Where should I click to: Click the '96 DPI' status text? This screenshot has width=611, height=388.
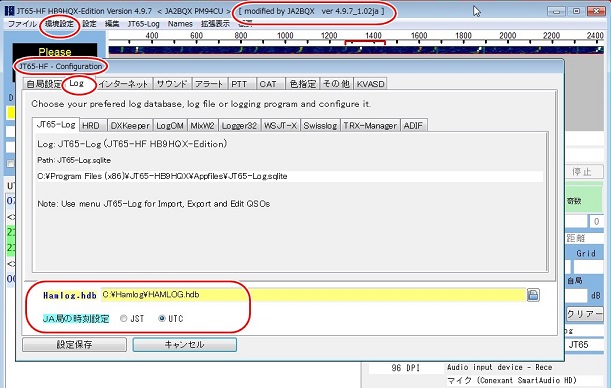tap(405, 368)
